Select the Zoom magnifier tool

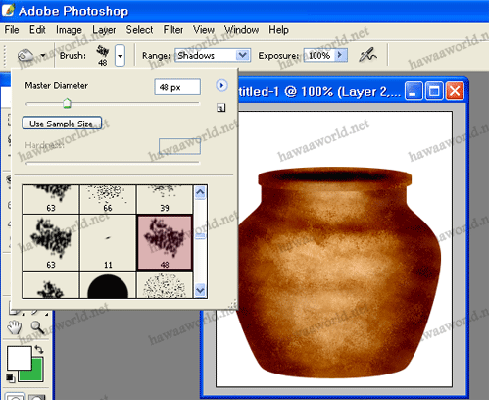(x=38, y=328)
